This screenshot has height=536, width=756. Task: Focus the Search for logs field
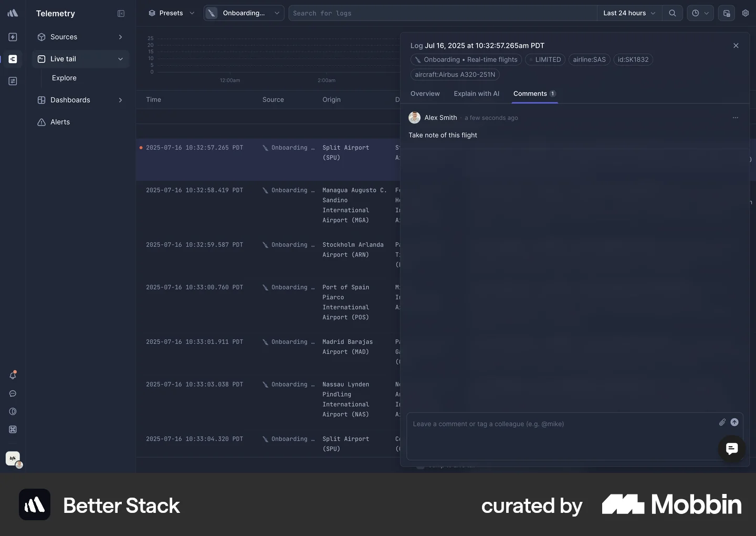click(443, 13)
